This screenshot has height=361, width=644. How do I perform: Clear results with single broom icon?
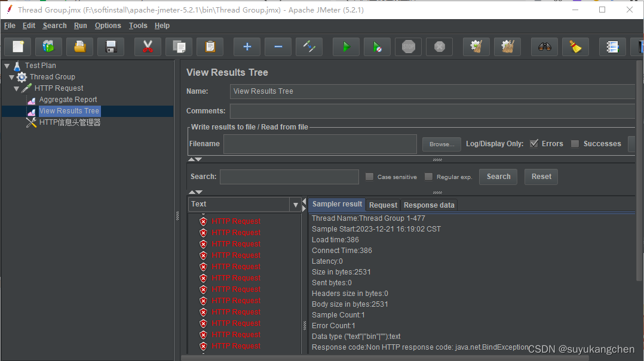pyautogui.click(x=477, y=47)
